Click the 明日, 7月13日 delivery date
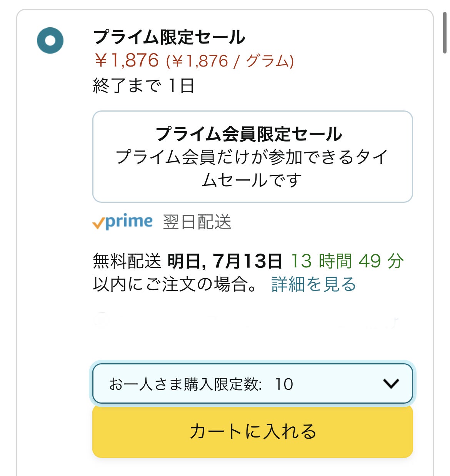This screenshot has height=476, width=450. tap(225, 261)
